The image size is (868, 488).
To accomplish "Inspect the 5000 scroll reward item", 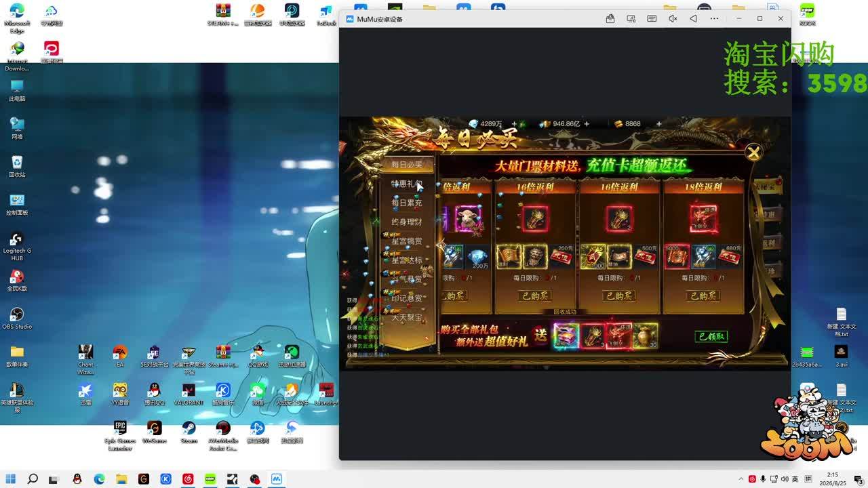I will click(677, 257).
